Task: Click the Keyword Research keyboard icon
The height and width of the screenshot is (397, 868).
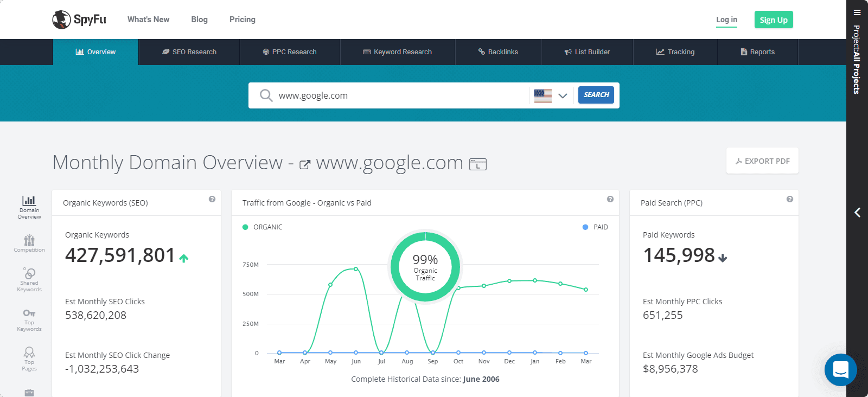Action: click(367, 52)
